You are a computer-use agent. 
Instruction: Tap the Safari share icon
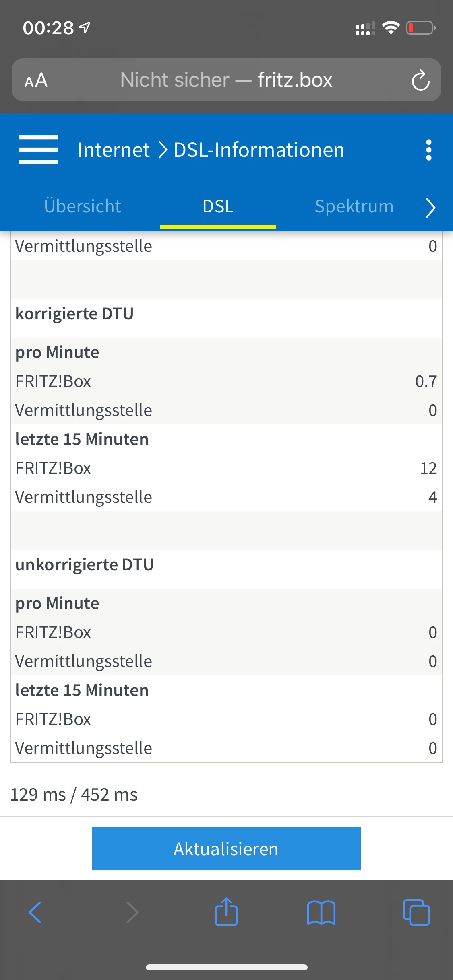click(x=226, y=912)
